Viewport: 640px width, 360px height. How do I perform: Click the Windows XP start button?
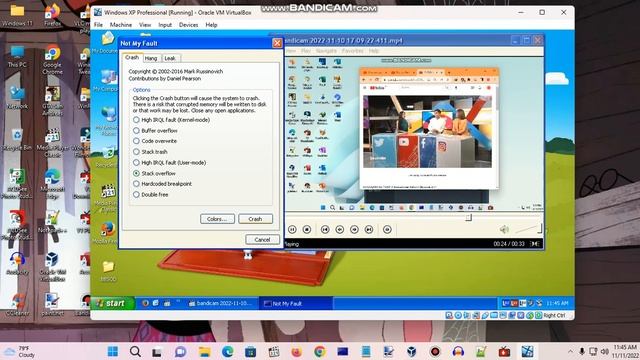[x=112, y=303]
